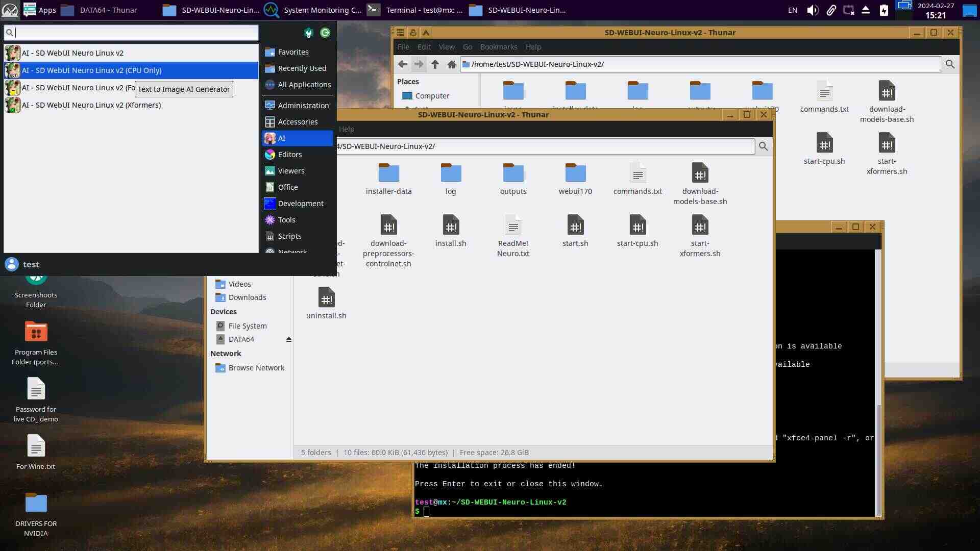Viewport: 980px width, 551px height.
Task: Launch AI - SD WebUI Neuro Linux v2 (Xformers)
Action: click(x=91, y=105)
